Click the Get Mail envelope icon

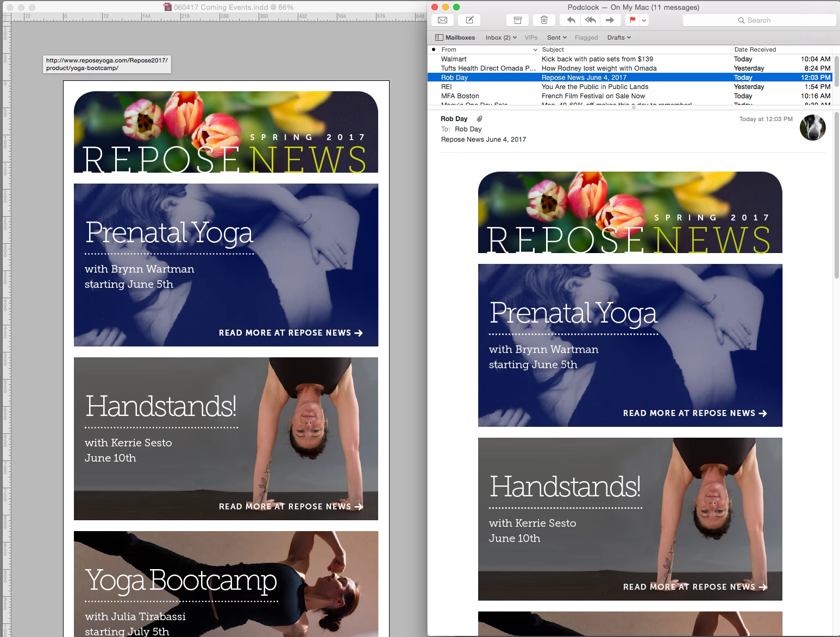(443, 20)
